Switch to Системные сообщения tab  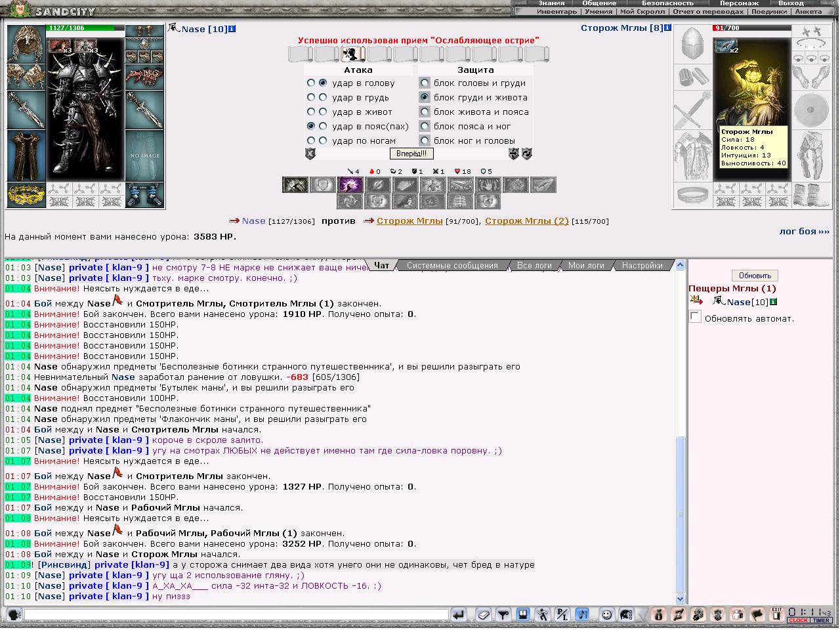click(x=452, y=266)
